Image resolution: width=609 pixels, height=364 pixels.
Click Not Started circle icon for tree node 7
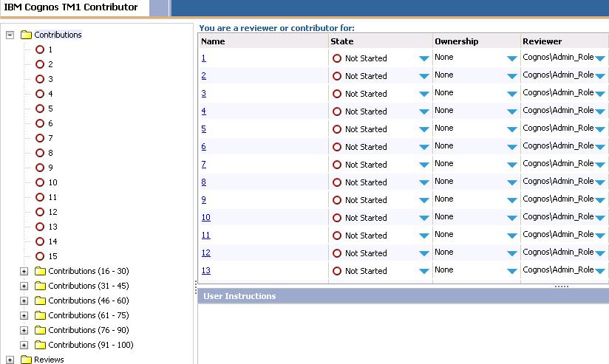click(x=40, y=138)
